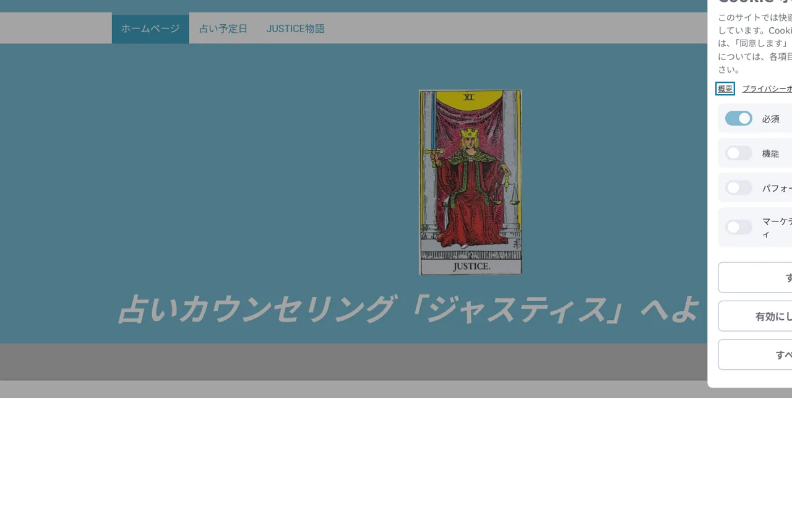792x532 pixels.
Task: Open the プライバシーポリシー link
Action: pyautogui.click(x=767, y=88)
